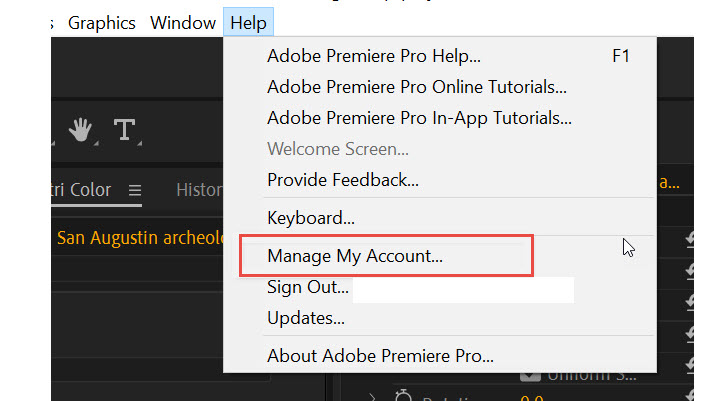Expand the Rotation property chevron
The height and width of the screenshot is (401, 720).
pyautogui.click(x=373, y=398)
